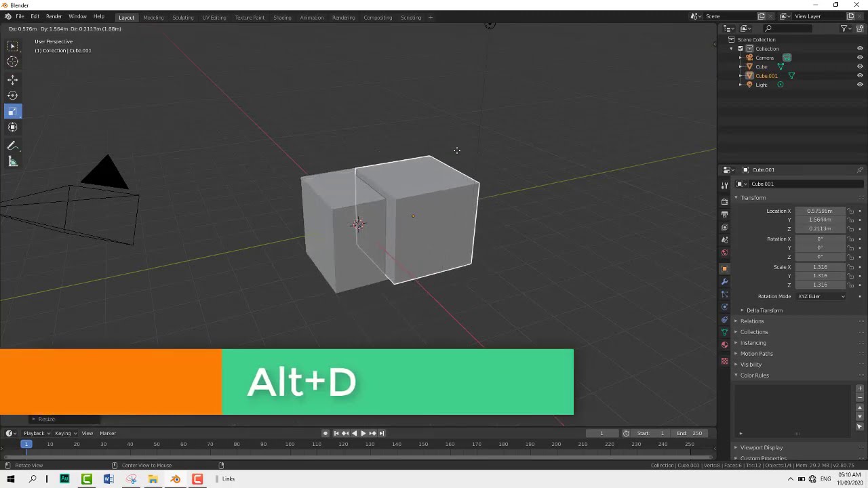Screen dimensions: 868x488
Task: Open the Window menu
Action: [x=77, y=16]
